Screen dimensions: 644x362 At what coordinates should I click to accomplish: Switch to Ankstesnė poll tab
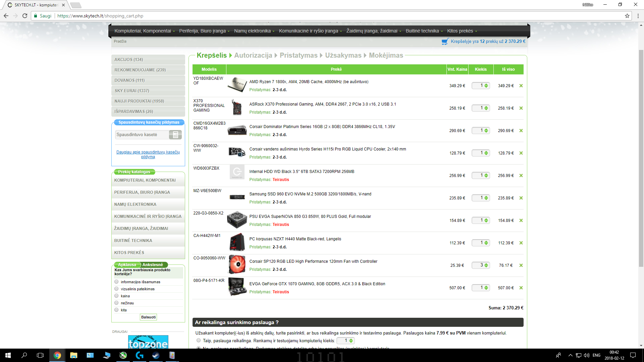(x=153, y=265)
